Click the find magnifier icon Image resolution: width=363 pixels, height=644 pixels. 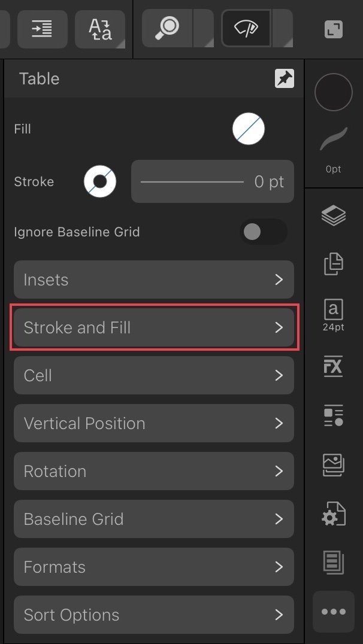point(167,29)
